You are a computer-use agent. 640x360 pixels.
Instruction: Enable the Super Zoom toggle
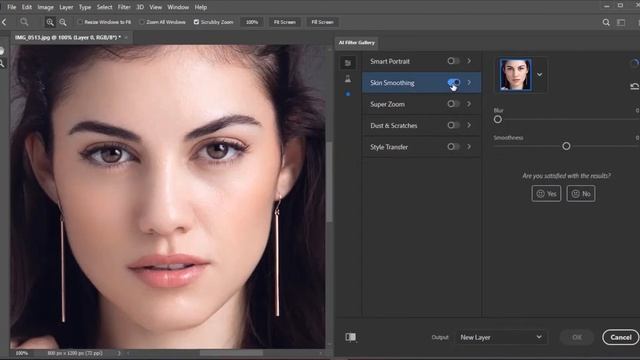(x=453, y=104)
